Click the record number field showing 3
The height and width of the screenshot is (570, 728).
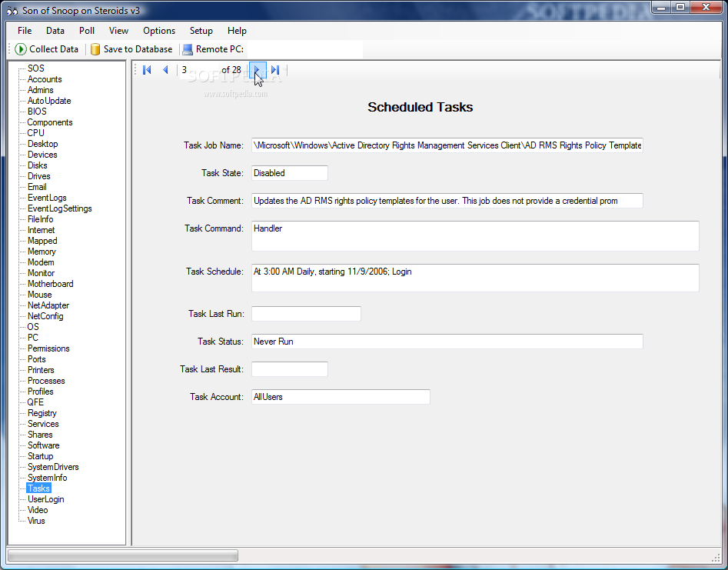[198, 70]
